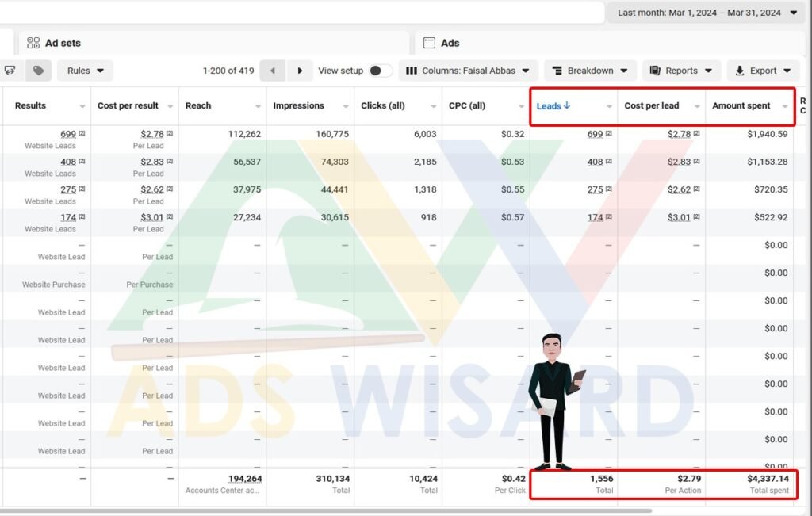Sort by CPC (all) column header
The width and height of the screenshot is (812, 516).
pyautogui.click(x=467, y=105)
